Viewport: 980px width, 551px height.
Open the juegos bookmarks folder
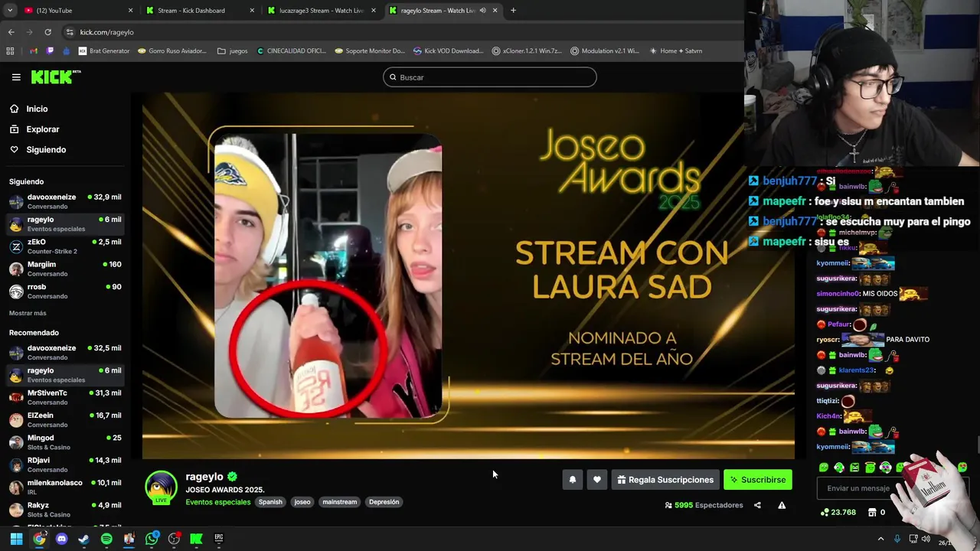[x=233, y=51]
